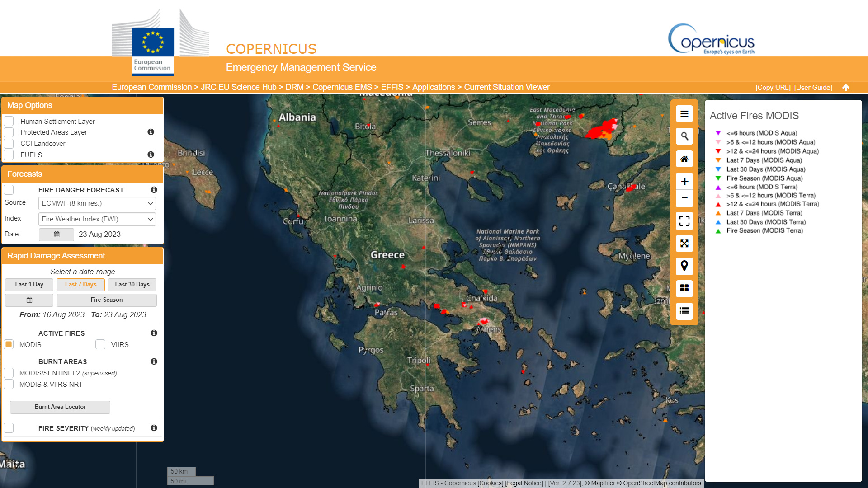This screenshot has width=868, height=488.
Task: Open the Cookies footer link
Action: tap(490, 483)
